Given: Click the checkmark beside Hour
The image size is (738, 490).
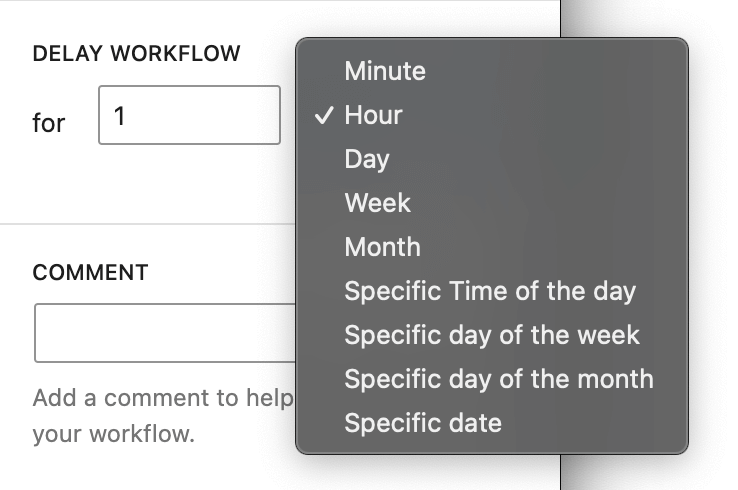Looking at the screenshot, I should pos(323,115).
